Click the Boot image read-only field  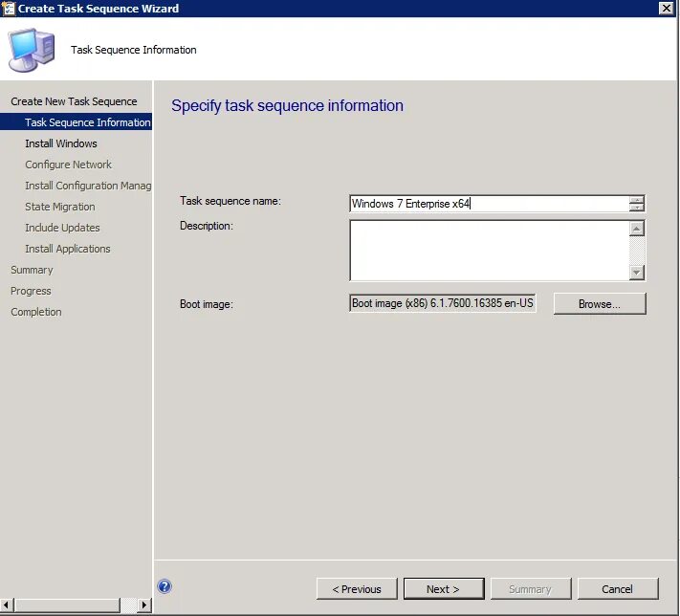443,303
